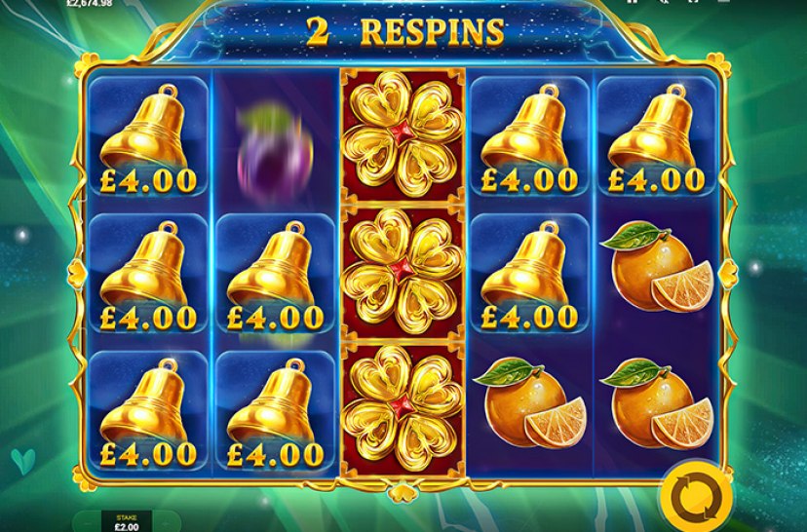Click the bottom-left golden bell symbol

(x=148, y=410)
